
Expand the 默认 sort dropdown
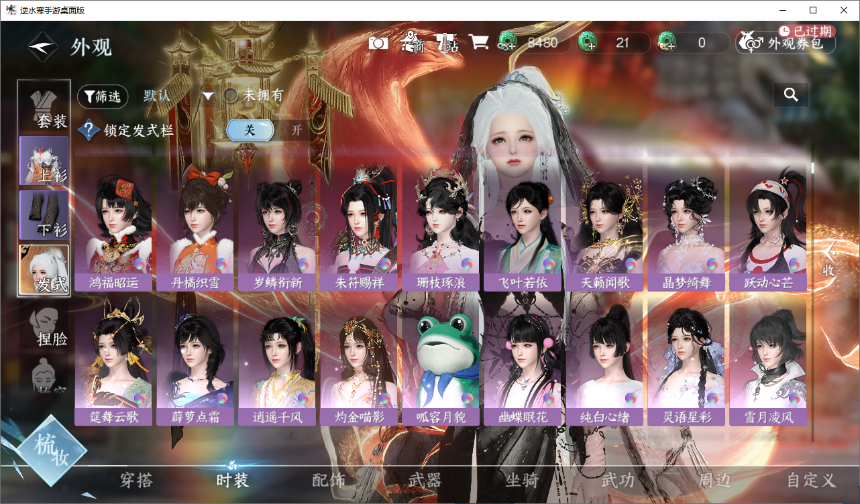pos(208,96)
